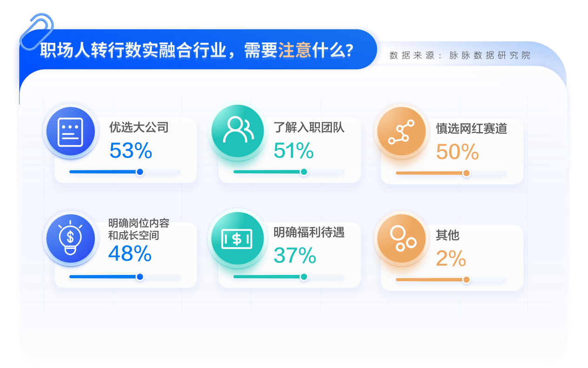
Task: Select the orange bubbles icon beside 其他
Action: coord(401,238)
